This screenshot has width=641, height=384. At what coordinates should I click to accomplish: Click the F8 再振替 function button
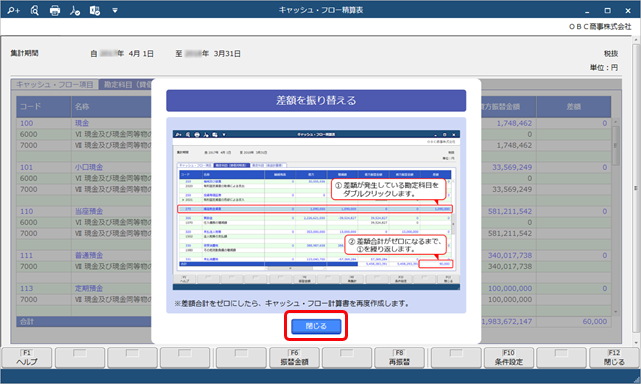(399, 358)
